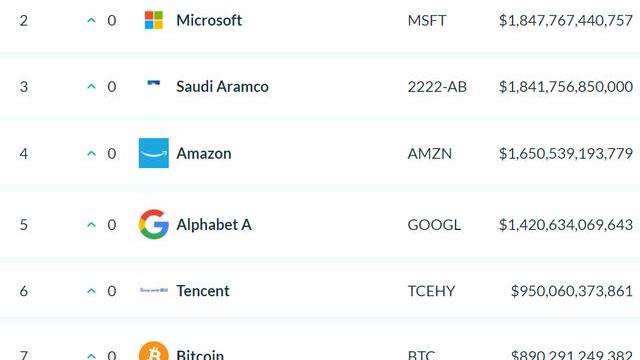Viewport: 640px width, 360px height.
Task: Click the green up-arrow in Amazon row
Action: [91, 153]
